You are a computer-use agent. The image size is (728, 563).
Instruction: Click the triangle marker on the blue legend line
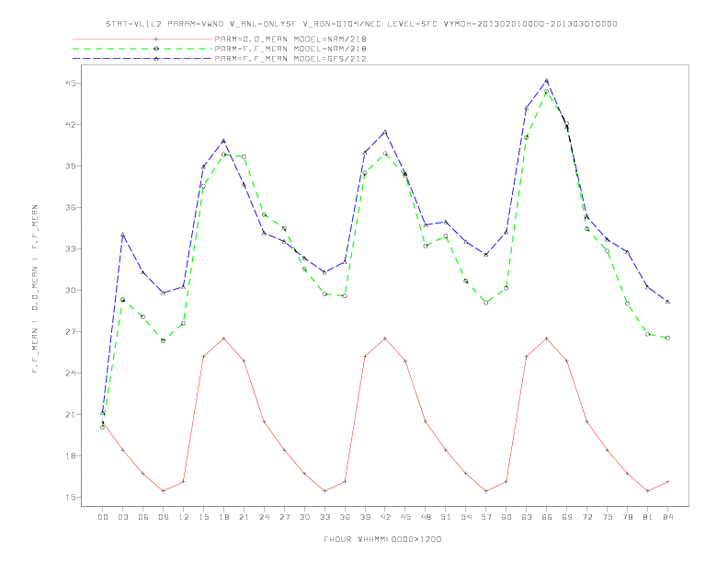coord(156,59)
